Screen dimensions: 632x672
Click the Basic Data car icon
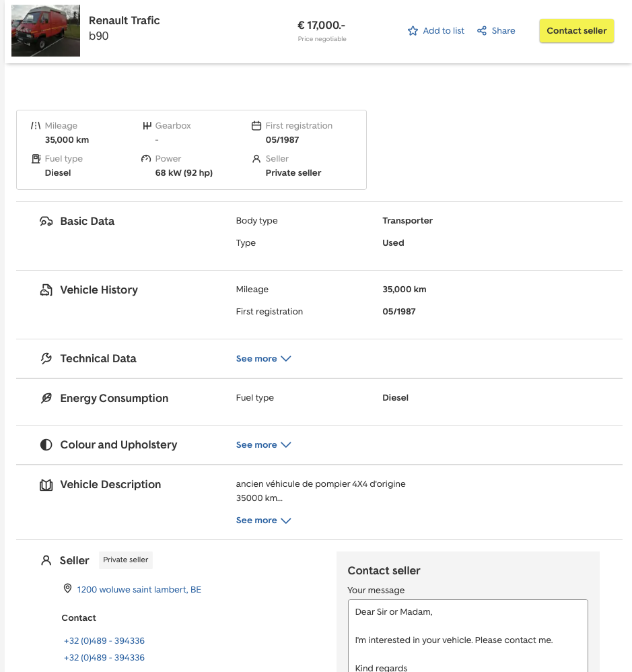click(46, 222)
